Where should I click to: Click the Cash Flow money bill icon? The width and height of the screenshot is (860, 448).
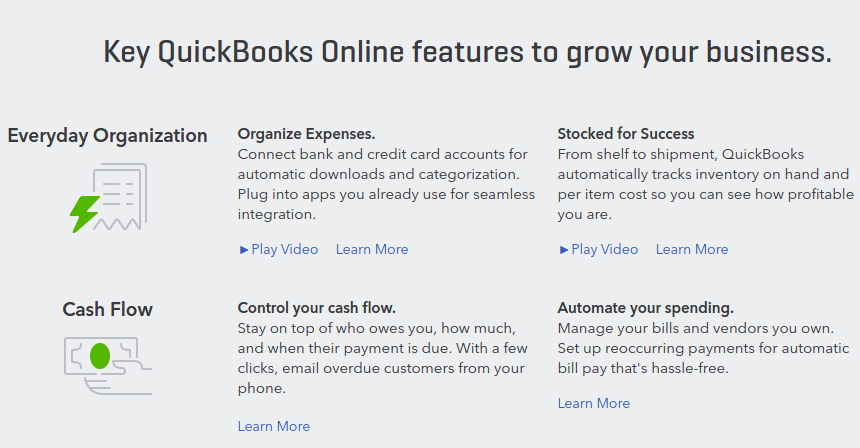[108, 366]
